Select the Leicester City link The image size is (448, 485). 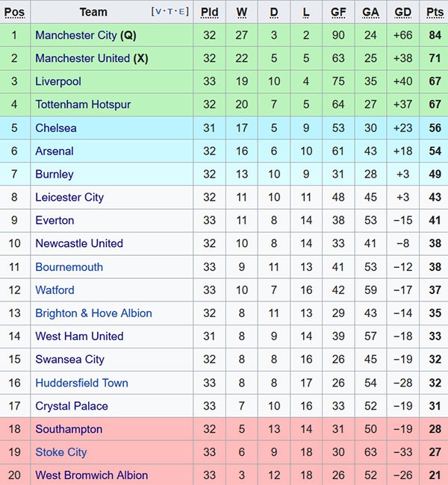pyautogui.click(x=69, y=197)
